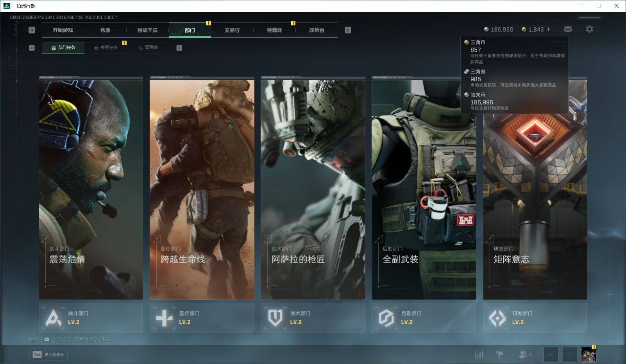
Task: Click the Tab 进入特勤处 button
Action: point(48,354)
